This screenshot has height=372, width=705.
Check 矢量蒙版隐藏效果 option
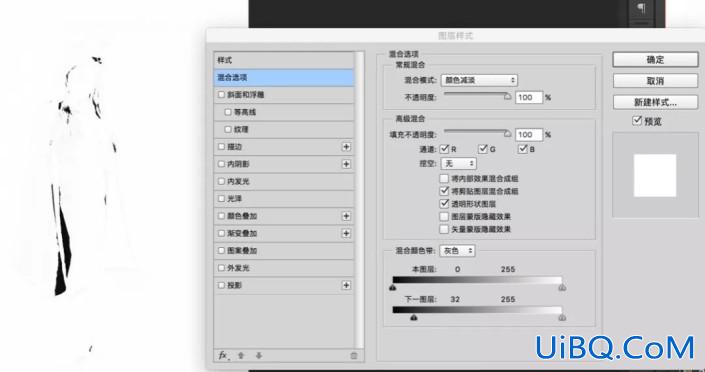(x=444, y=229)
